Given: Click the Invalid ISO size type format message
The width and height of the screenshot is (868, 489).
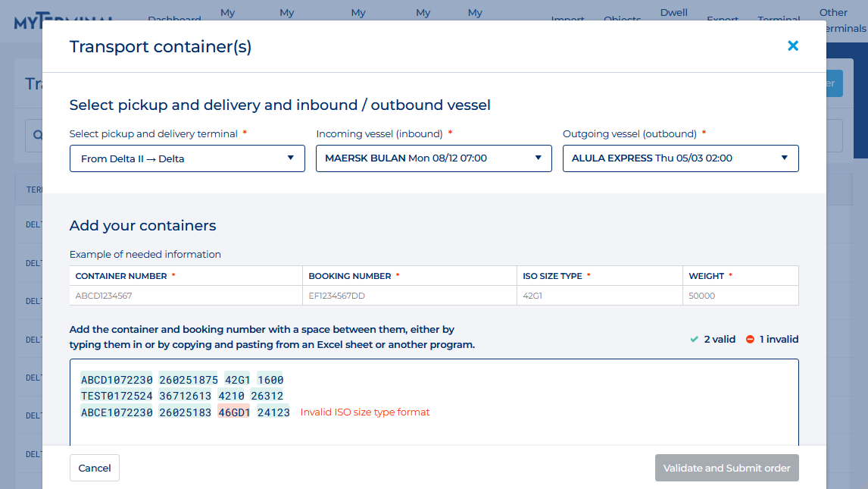Looking at the screenshot, I should tap(364, 412).
